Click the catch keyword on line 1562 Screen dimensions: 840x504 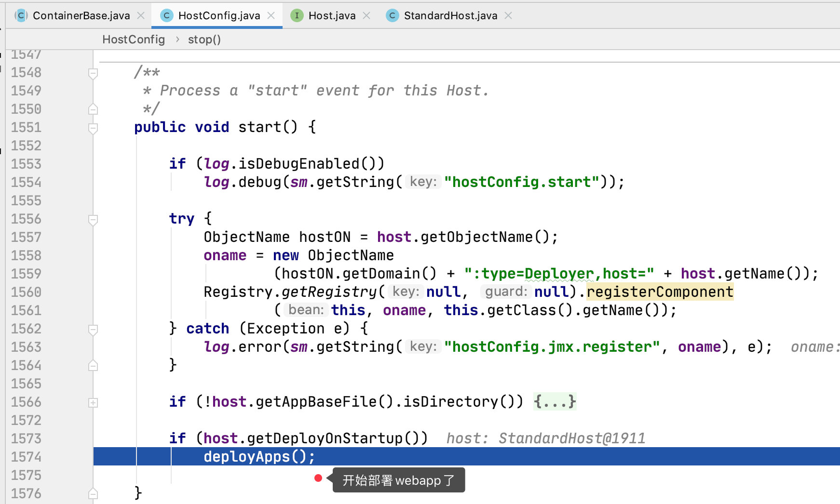click(207, 328)
